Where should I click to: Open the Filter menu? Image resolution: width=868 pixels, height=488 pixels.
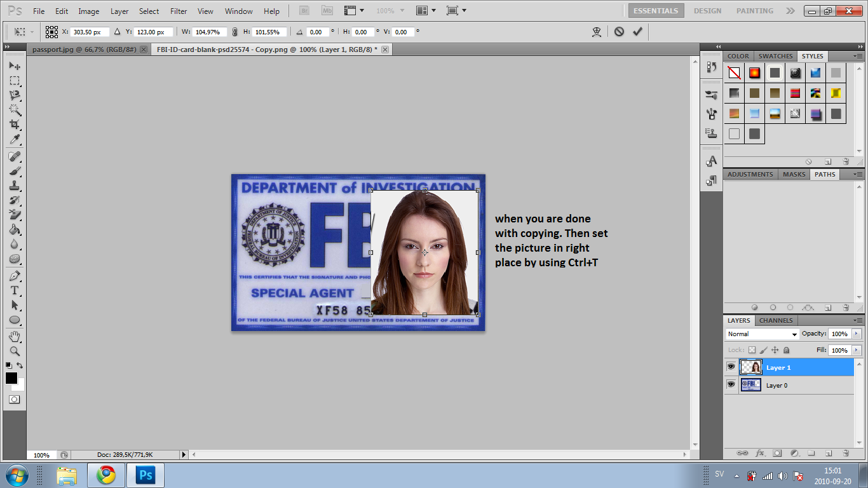coord(179,11)
